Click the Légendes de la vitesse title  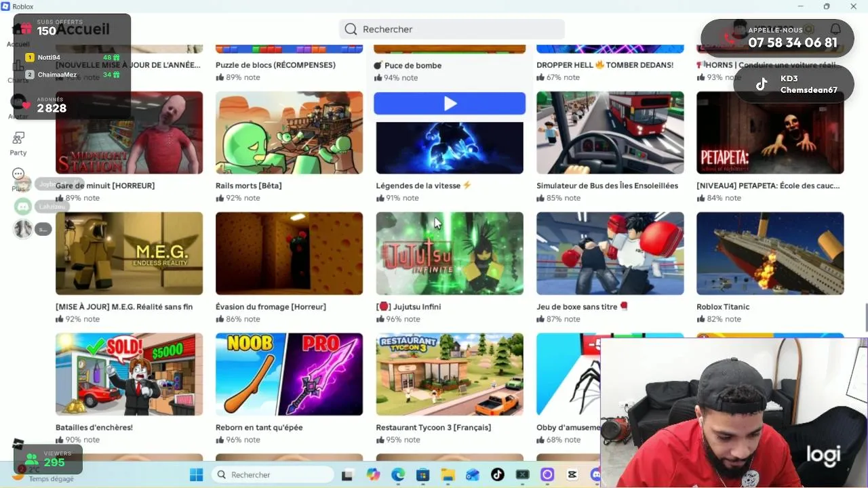[x=424, y=186]
